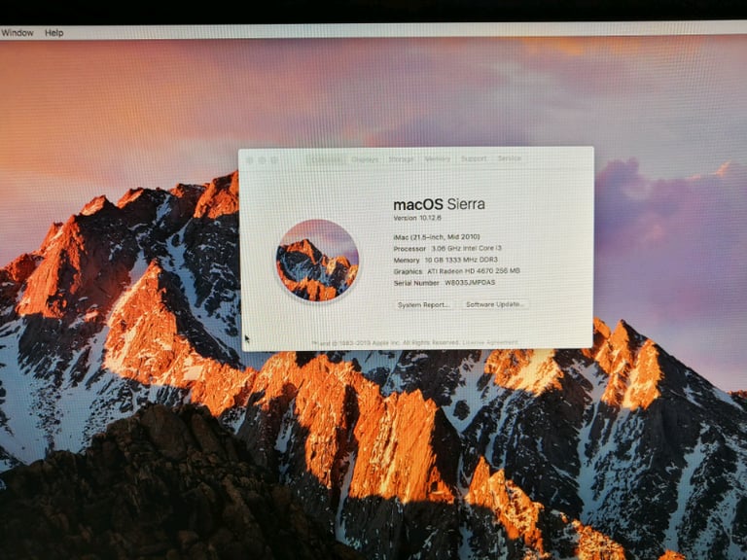Screen dimensions: 747x560
Task: Switch to the Support tab
Action: tap(474, 158)
